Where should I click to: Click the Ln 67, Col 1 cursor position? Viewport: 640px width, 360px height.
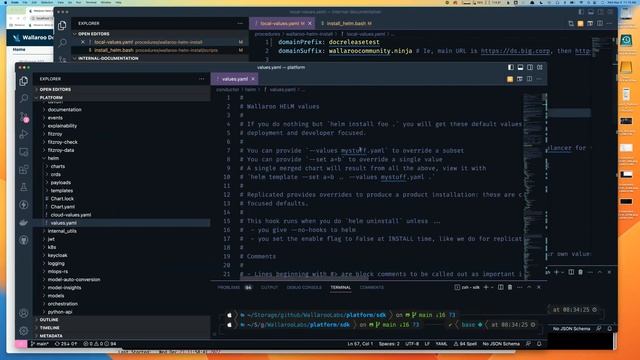[360, 344]
